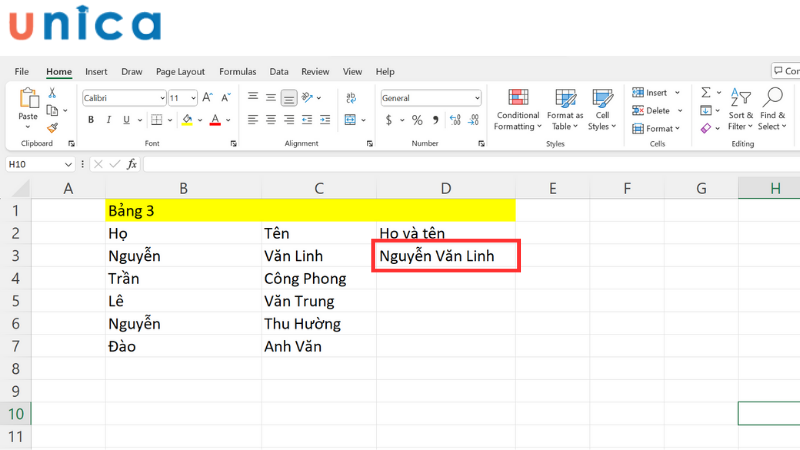Click inside the formula bar
Viewport: 800px width, 450px height.
tap(471, 164)
